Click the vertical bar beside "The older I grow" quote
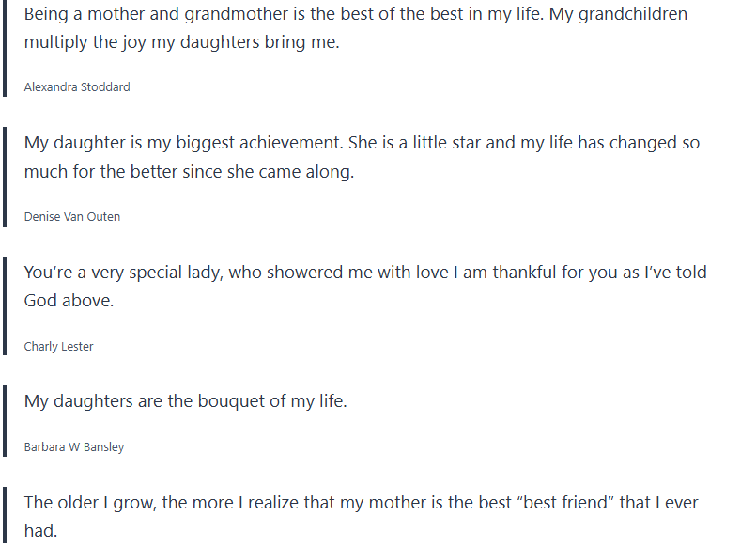This screenshot has height=547, width=756. point(4,517)
